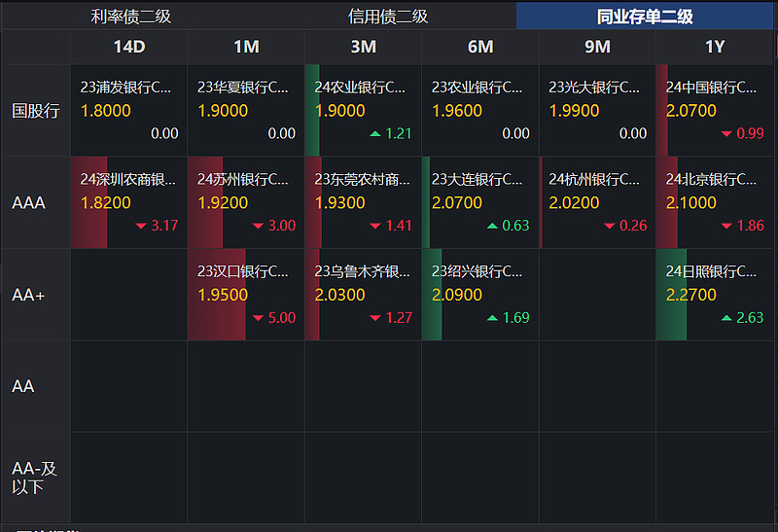Open the 23浦发银行C... cell
Screen dimensions: 778x532
(129, 110)
